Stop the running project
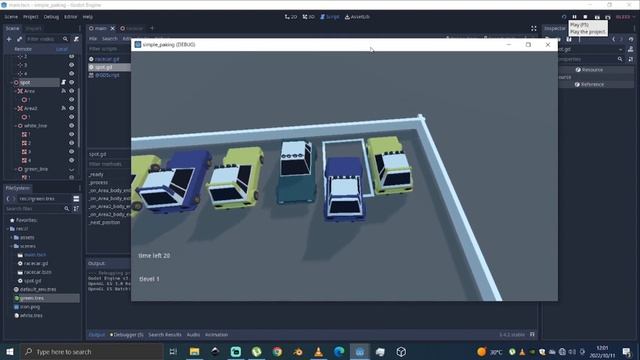This screenshot has height=360, width=640. [x=585, y=17]
